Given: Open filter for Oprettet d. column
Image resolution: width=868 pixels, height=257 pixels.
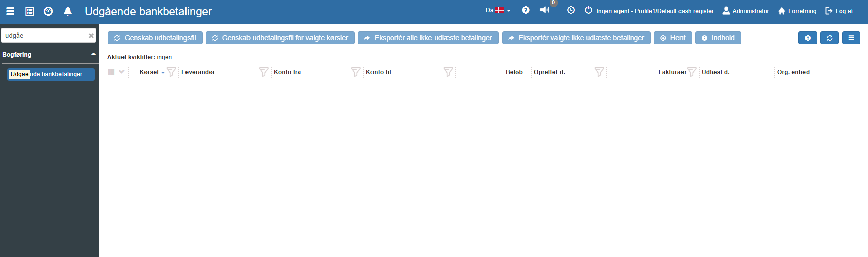Looking at the screenshot, I should [x=599, y=72].
